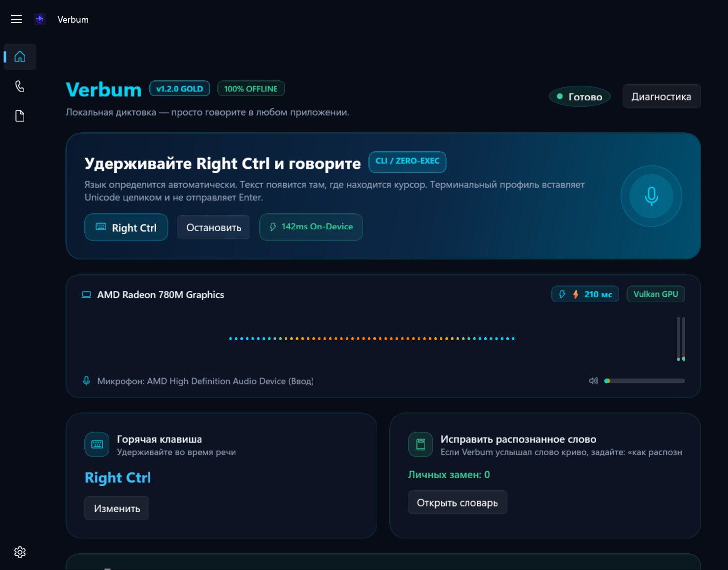Click Открыть словарь button
This screenshot has width=728, height=570.
point(458,503)
